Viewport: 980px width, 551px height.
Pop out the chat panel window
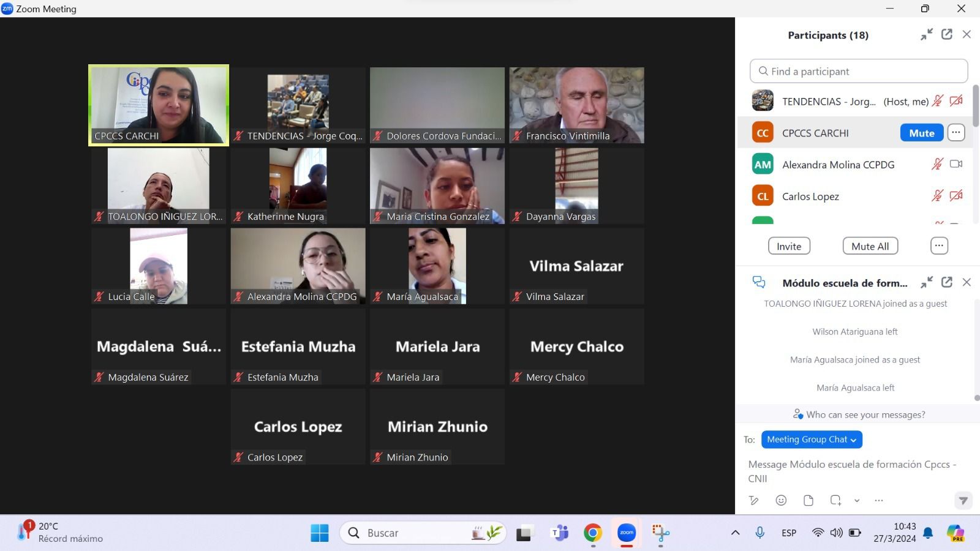[x=947, y=282]
